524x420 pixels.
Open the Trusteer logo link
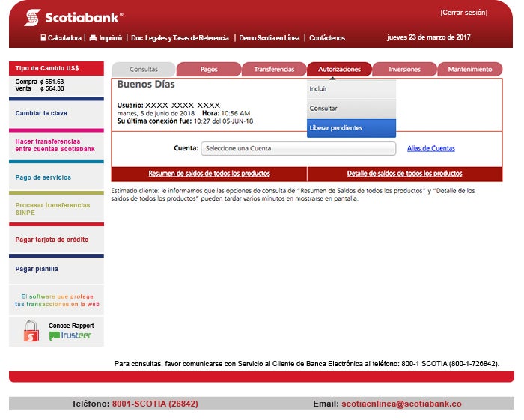[x=70, y=336]
